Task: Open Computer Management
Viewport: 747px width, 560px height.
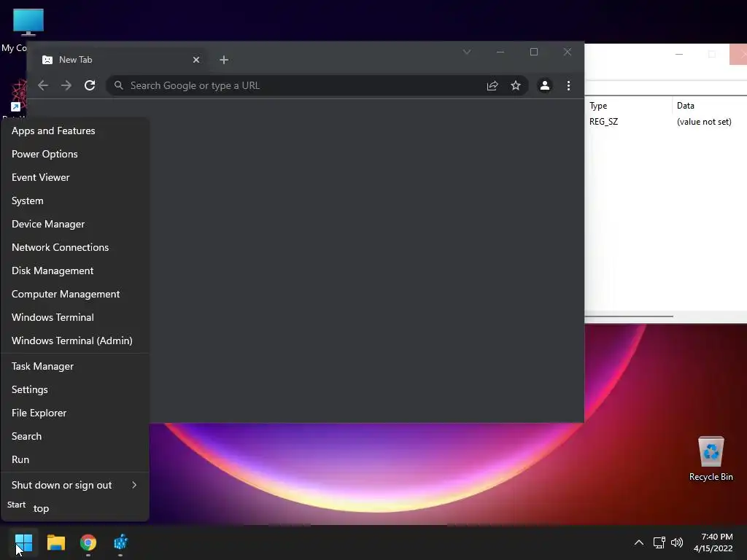Action: [x=75, y=294]
